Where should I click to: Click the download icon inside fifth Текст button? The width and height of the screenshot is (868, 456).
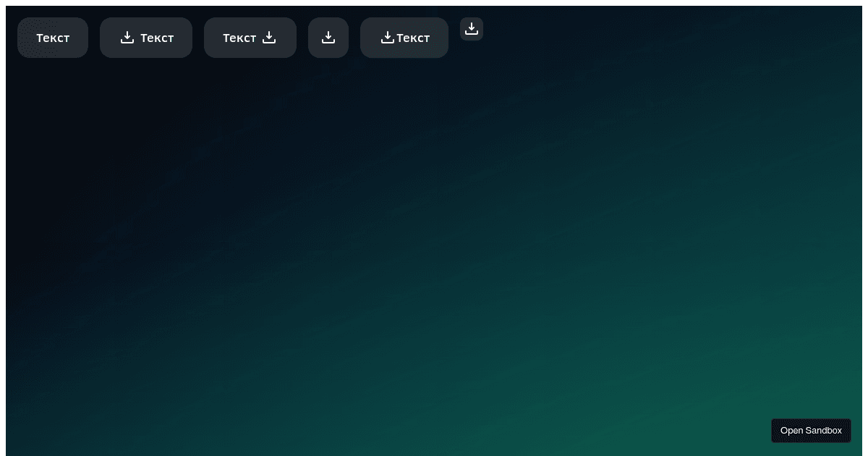click(x=388, y=37)
